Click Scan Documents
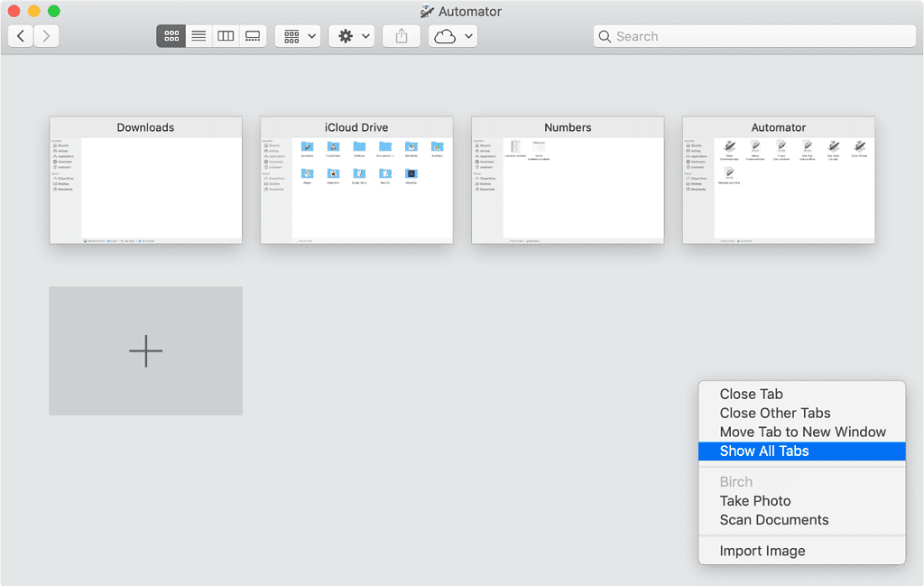The width and height of the screenshot is (924, 586). pyautogui.click(x=773, y=519)
